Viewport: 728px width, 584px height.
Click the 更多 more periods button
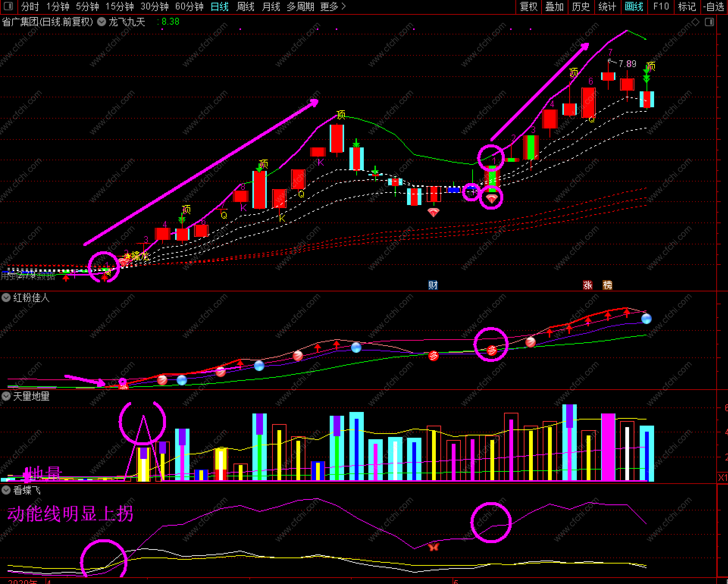pos(333,6)
